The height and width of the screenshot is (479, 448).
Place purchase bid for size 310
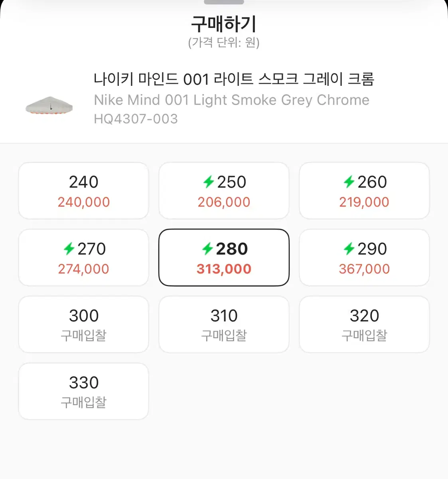pyautogui.click(x=224, y=325)
